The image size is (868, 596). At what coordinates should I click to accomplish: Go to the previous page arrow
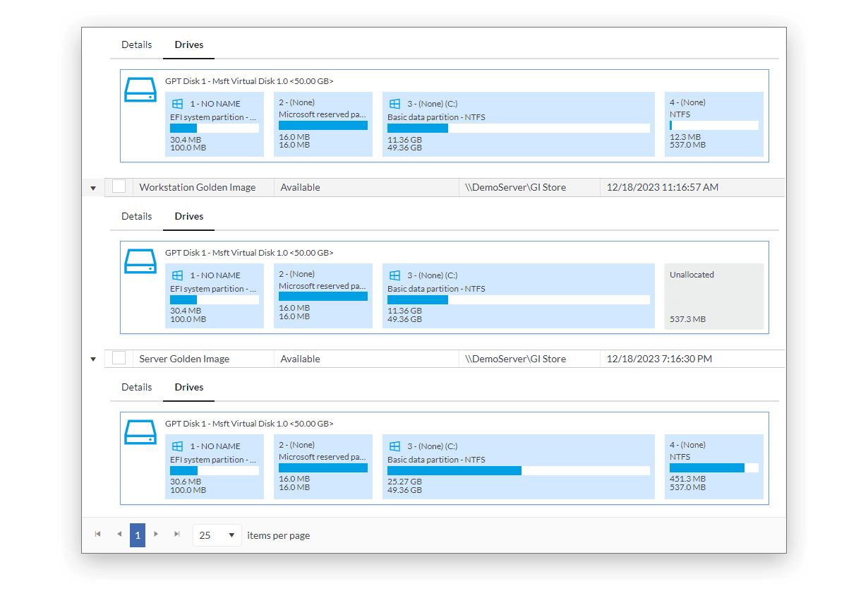click(119, 535)
